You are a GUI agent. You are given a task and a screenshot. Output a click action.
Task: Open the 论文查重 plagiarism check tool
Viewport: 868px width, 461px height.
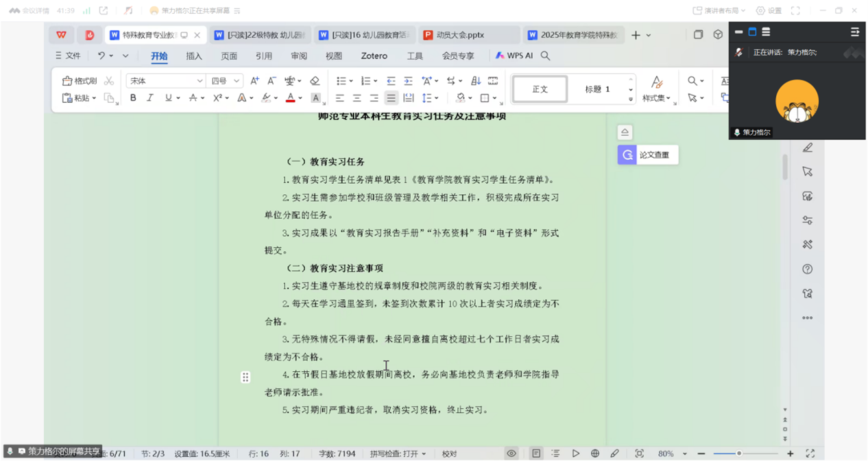[648, 155]
